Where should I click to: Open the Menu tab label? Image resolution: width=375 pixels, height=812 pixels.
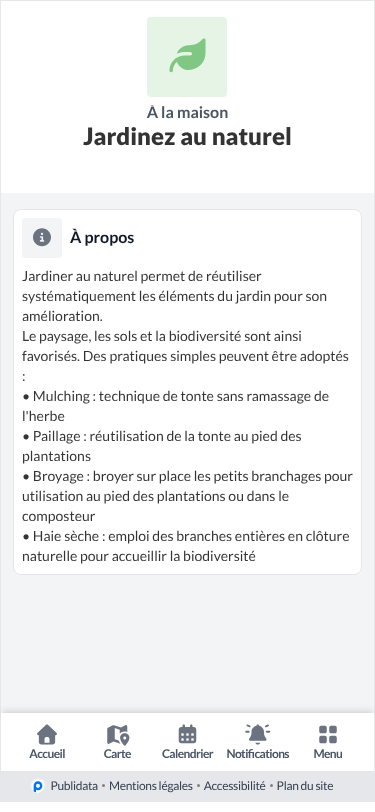328,754
